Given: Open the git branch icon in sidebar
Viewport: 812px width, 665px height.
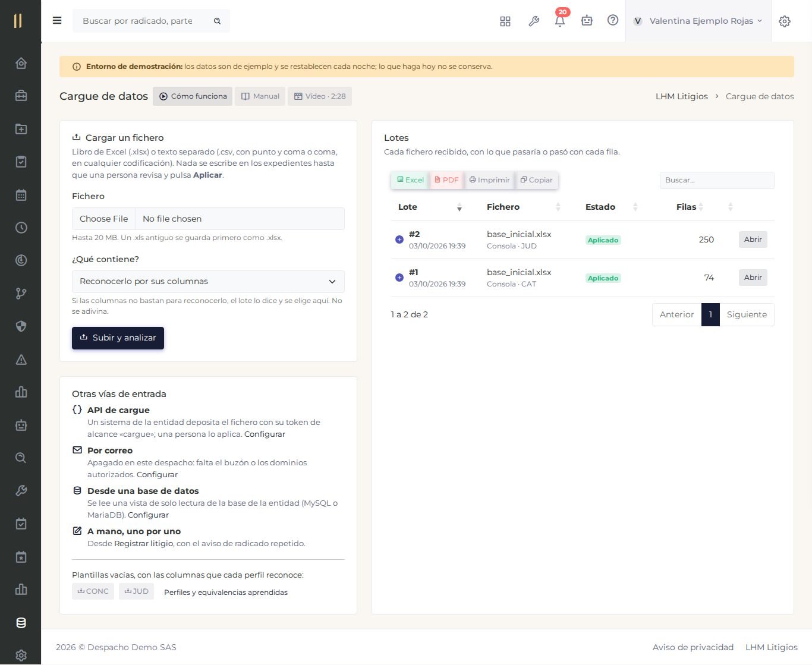Looking at the screenshot, I should [21, 294].
